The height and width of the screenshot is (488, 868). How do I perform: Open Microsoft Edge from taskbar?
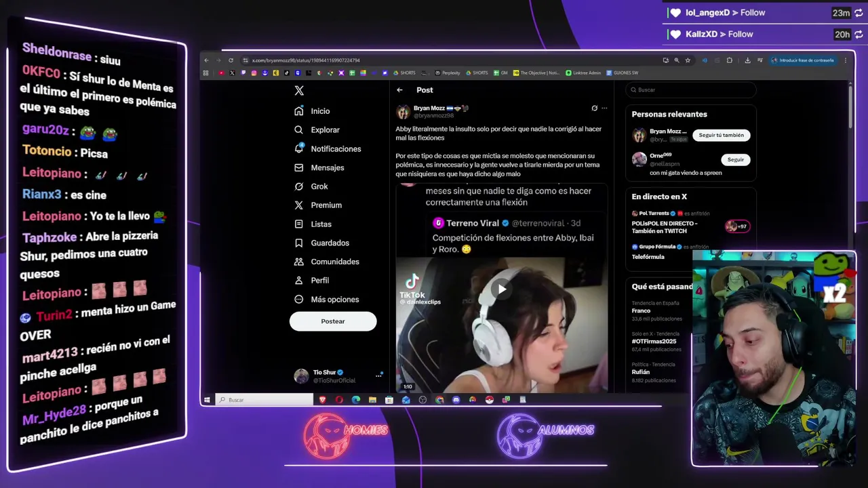356,400
